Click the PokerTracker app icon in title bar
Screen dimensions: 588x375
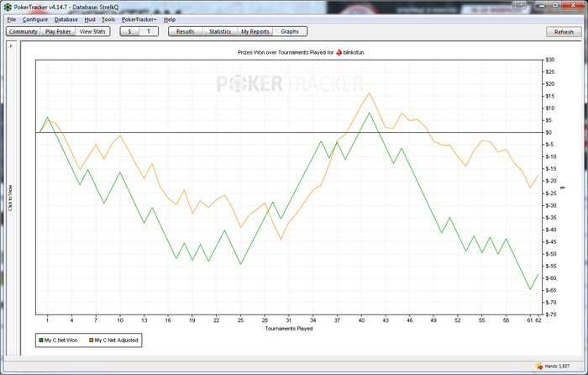[8, 7]
